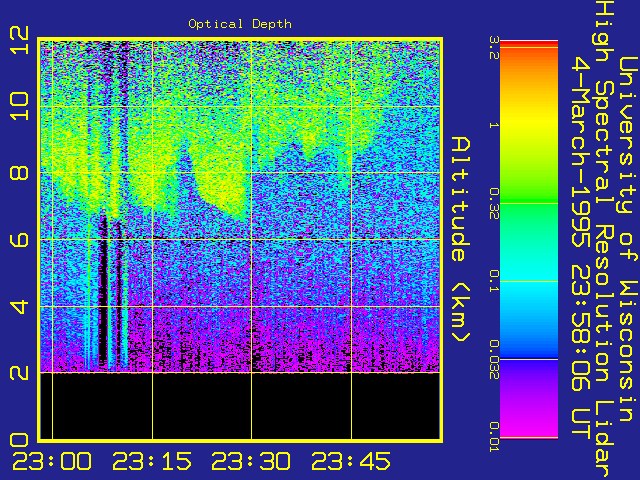Click the 23:45 time axis label
The width and height of the screenshot is (640, 480).
click(351, 462)
